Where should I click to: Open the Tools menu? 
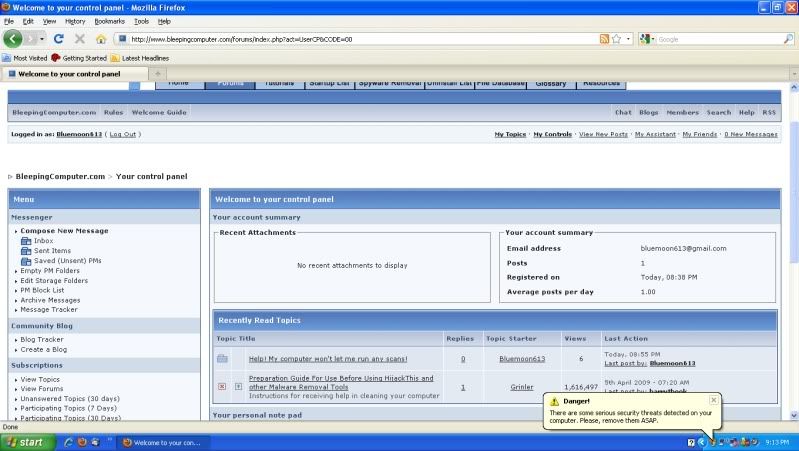click(x=141, y=21)
